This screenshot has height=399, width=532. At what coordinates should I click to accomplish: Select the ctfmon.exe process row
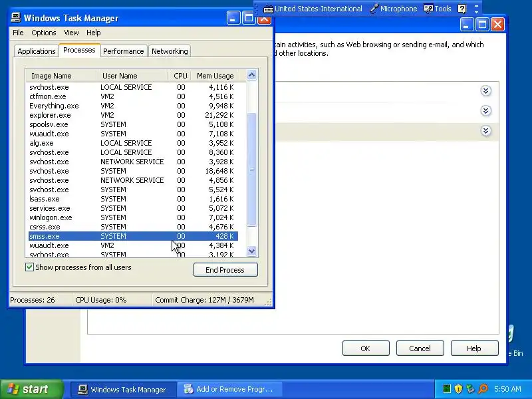pos(133,96)
